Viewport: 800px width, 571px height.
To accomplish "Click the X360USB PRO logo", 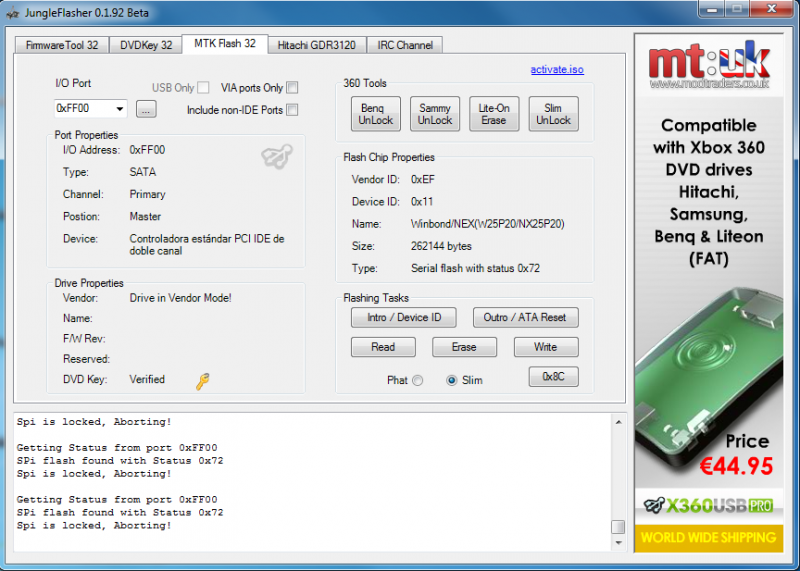I will coord(709,505).
